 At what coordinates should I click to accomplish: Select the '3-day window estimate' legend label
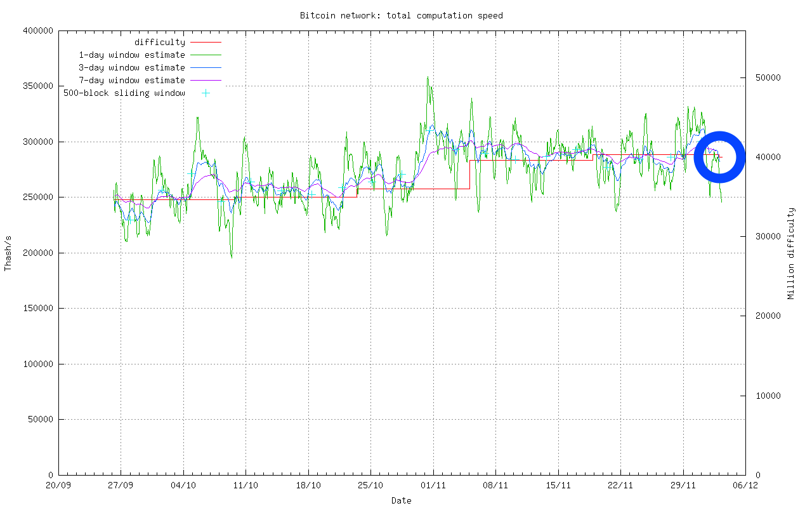click(132, 68)
